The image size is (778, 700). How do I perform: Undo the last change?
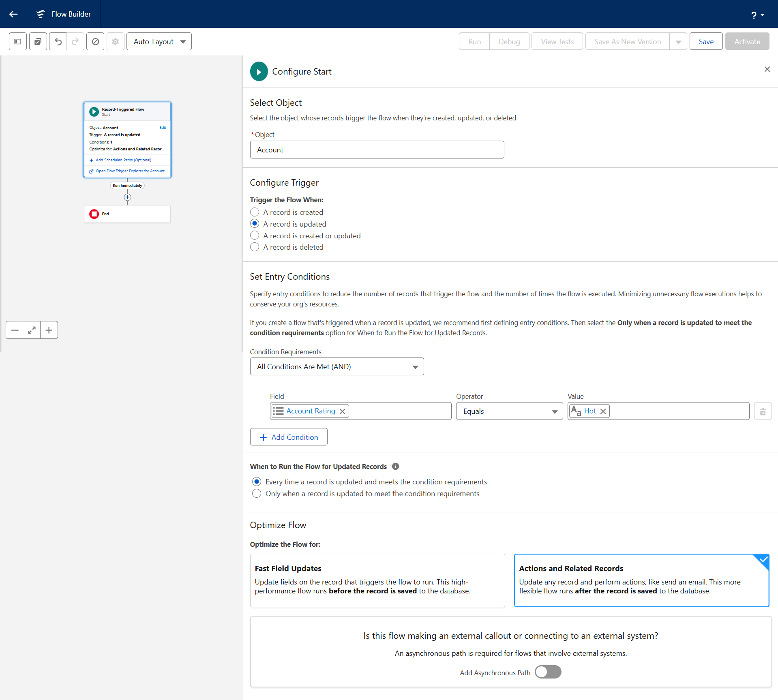click(x=58, y=41)
